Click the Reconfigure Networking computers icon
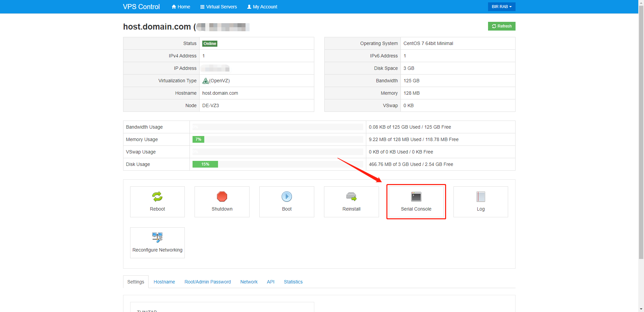 pos(157,237)
